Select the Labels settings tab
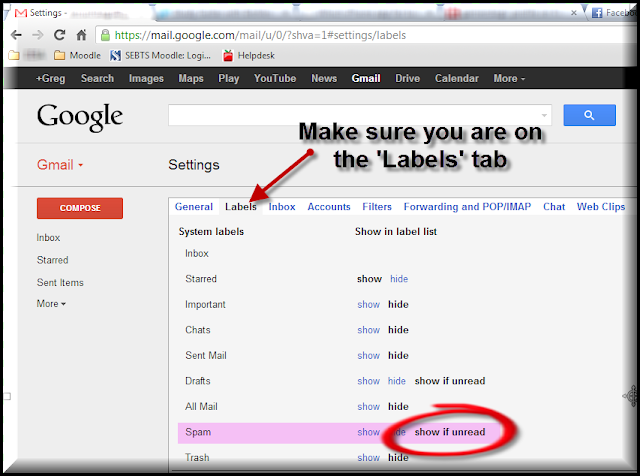This screenshot has height=476, width=640. (240, 207)
